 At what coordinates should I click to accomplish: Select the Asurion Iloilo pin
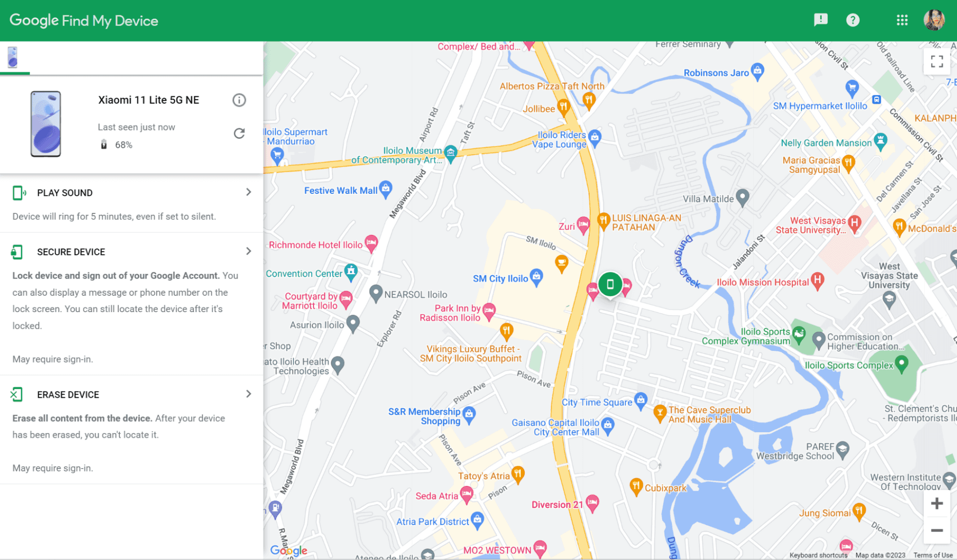tap(353, 324)
